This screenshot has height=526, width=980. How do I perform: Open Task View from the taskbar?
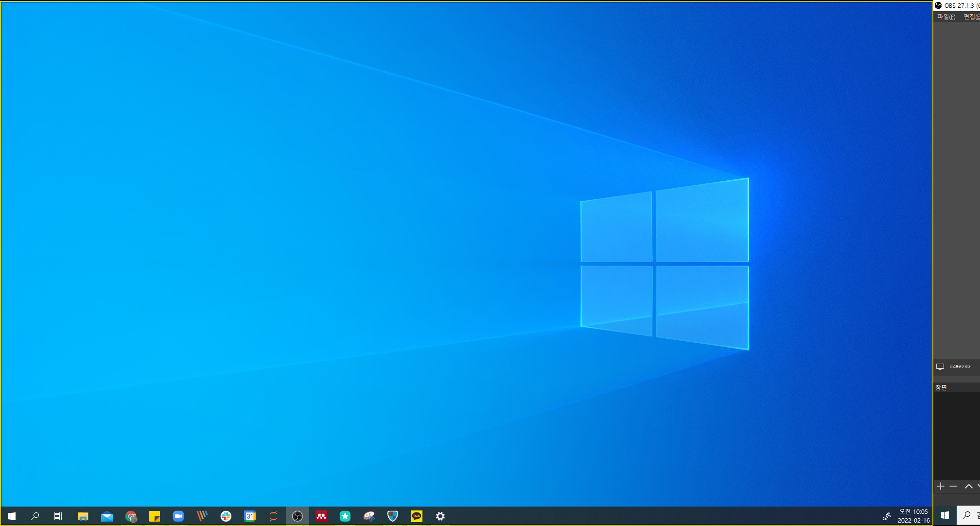[58, 516]
